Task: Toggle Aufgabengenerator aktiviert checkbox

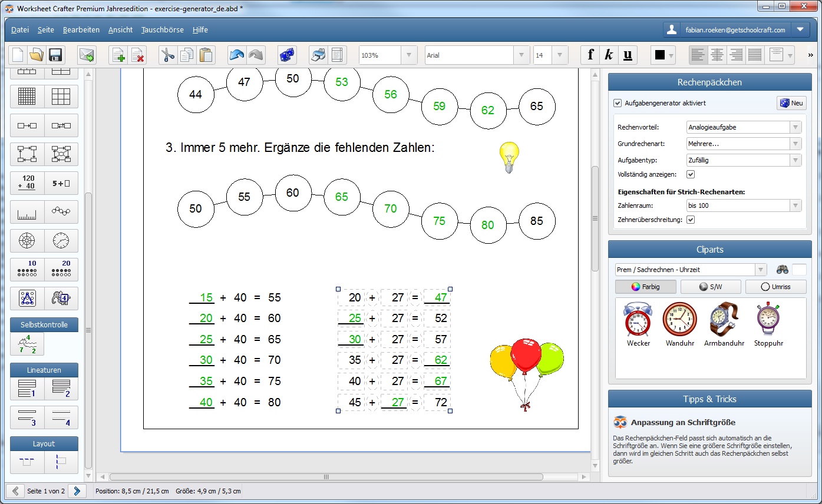Action: tap(618, 103)
